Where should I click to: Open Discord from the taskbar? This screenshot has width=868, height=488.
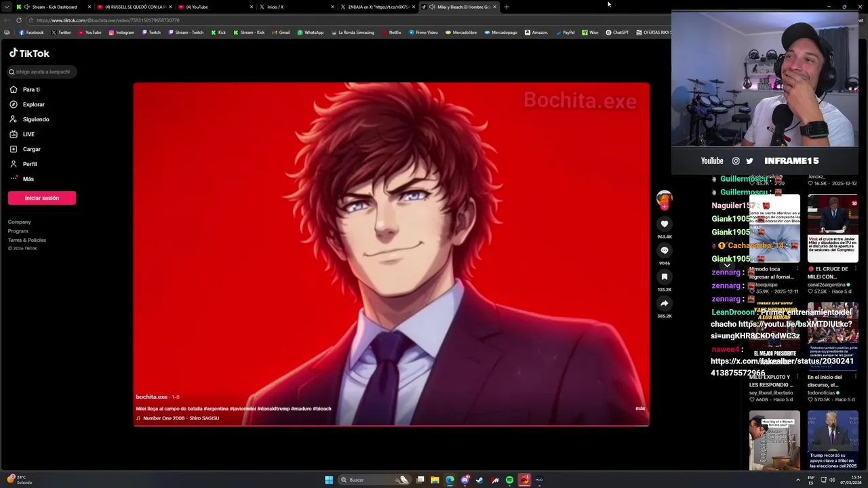point(465,480)
